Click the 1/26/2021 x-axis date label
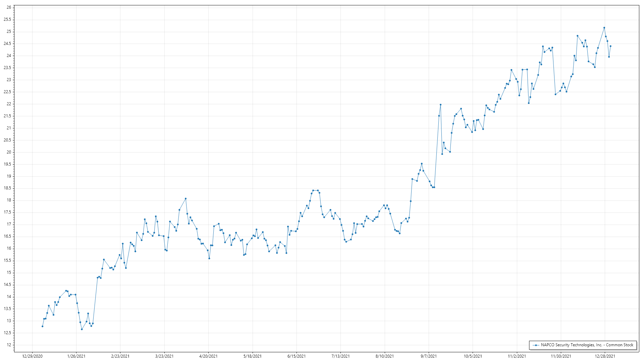This screenshot has height=362, width=644. click(x=76, y=356)
